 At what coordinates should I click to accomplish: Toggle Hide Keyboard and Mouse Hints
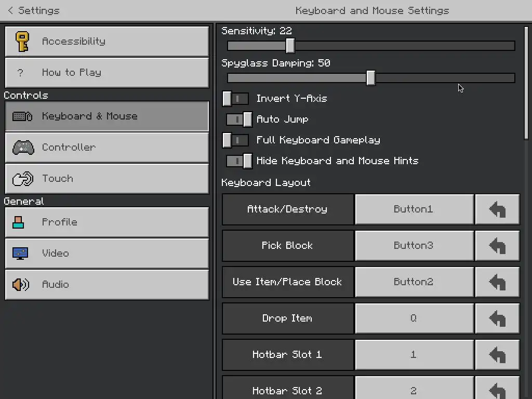(x=239, y=161)
